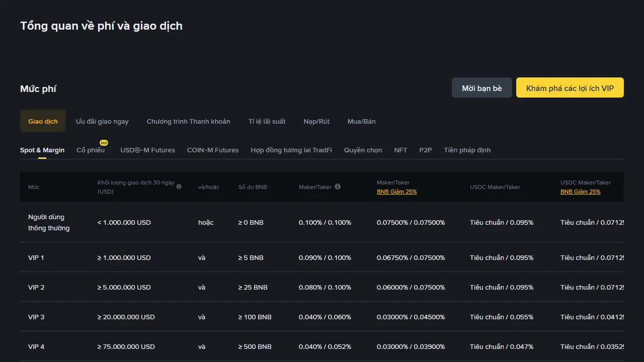Click the 0.080% / 0.100% fee cell
The image size is (644, 362).
pos(325,287)
